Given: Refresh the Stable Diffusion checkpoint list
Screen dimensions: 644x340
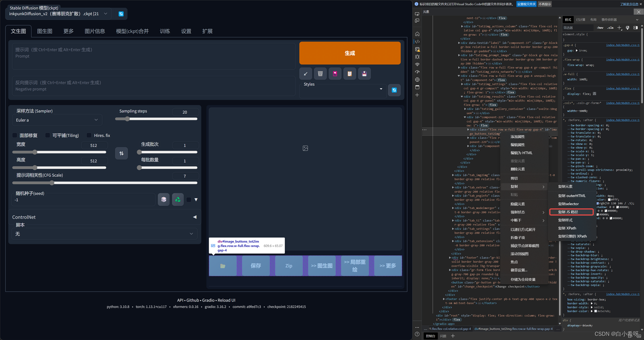Looking at the screenshot, I should click(121, 14).
